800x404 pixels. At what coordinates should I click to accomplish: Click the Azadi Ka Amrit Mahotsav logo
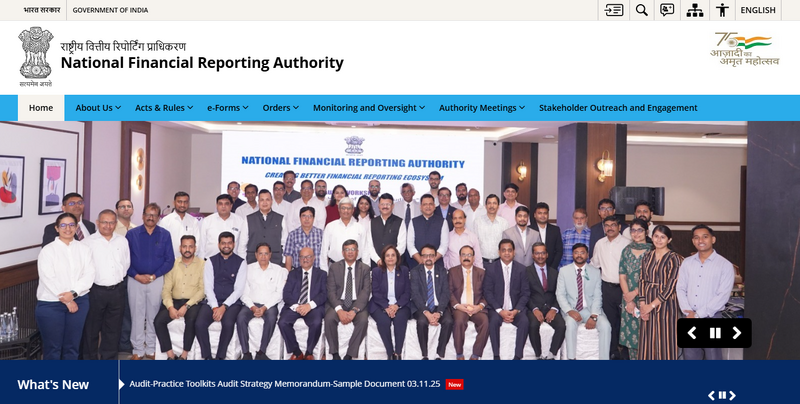coord(745,49)
